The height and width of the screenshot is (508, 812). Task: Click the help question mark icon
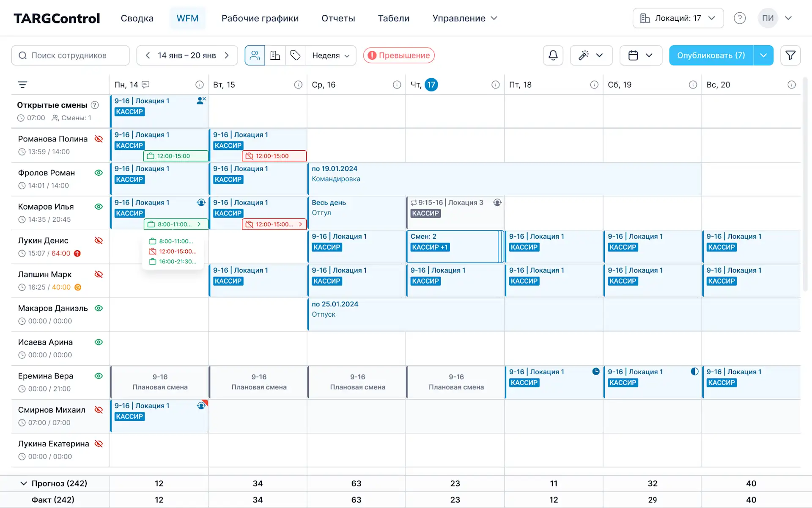pyautogui.click(x=739, y=18)
